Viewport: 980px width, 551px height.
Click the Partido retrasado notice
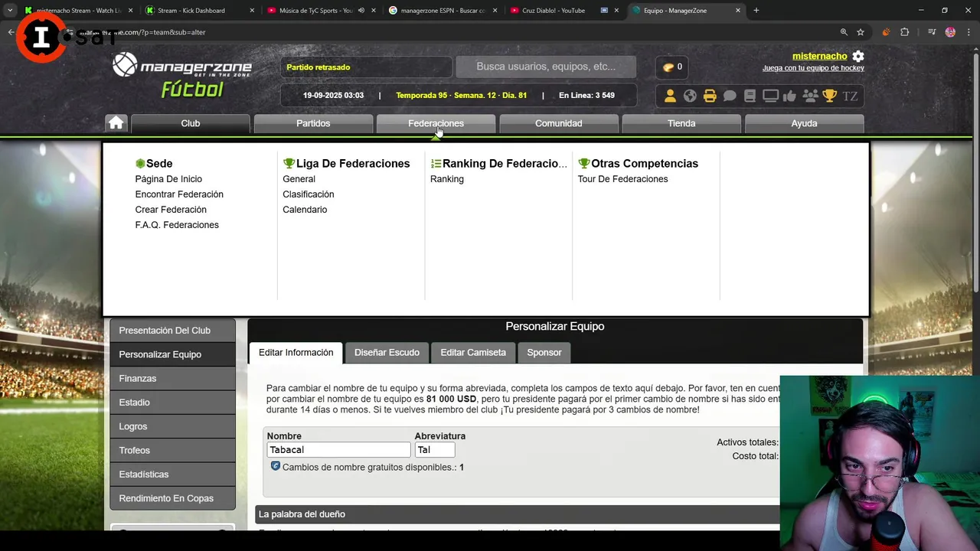(318, 67)
